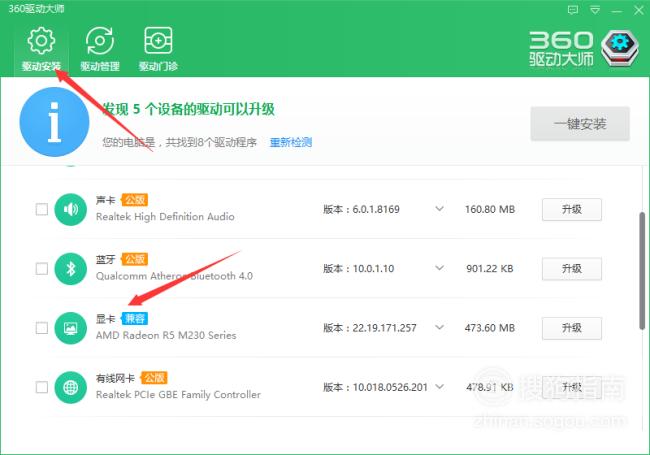The width and height of the screenshot is (650, 455).
Task: Upgrade the Realtek High Definition Audio driver
Action: coord(572,209)
